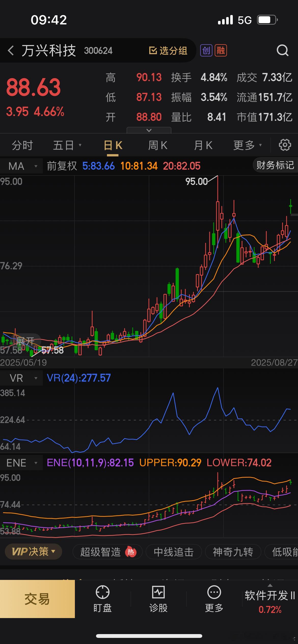Tap the battery status icon
Screen dimensions: 298x644
pyautogui.click(x=267, y=20)
